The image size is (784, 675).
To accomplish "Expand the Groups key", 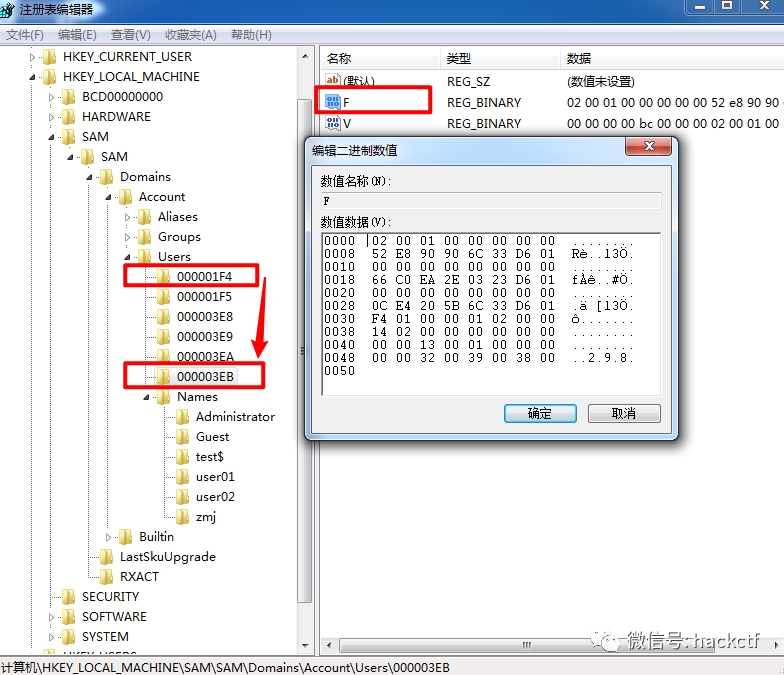I will (x=128, y=238).
